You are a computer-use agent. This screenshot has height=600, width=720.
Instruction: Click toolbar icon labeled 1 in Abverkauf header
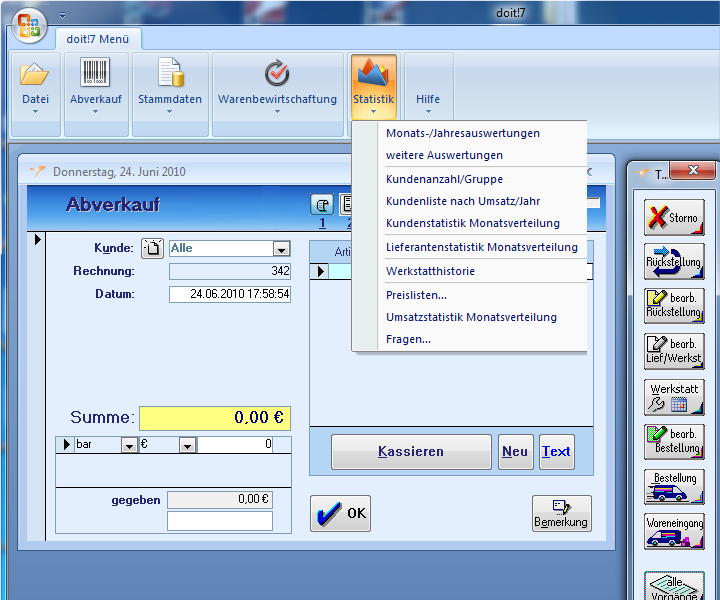click(x=322, y=205)
